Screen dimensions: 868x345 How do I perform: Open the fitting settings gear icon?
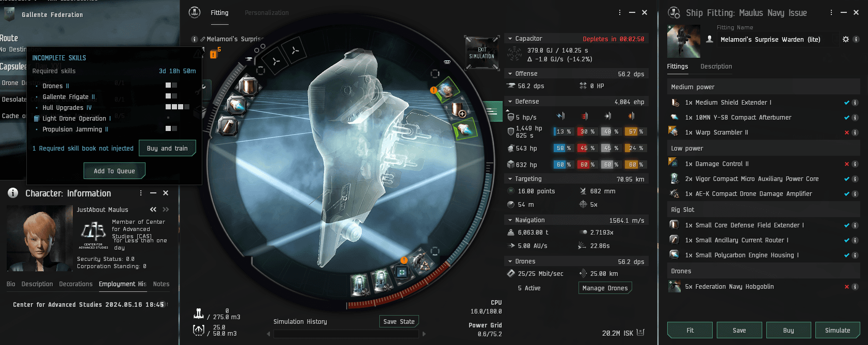click(846, 39)
